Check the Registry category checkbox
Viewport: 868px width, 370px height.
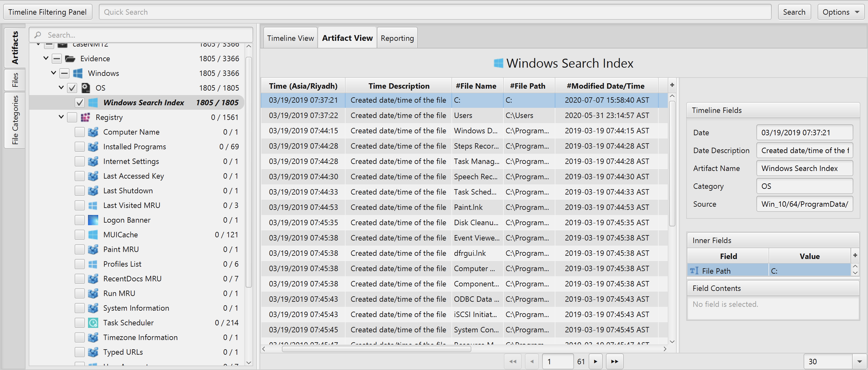click(72, 117)
